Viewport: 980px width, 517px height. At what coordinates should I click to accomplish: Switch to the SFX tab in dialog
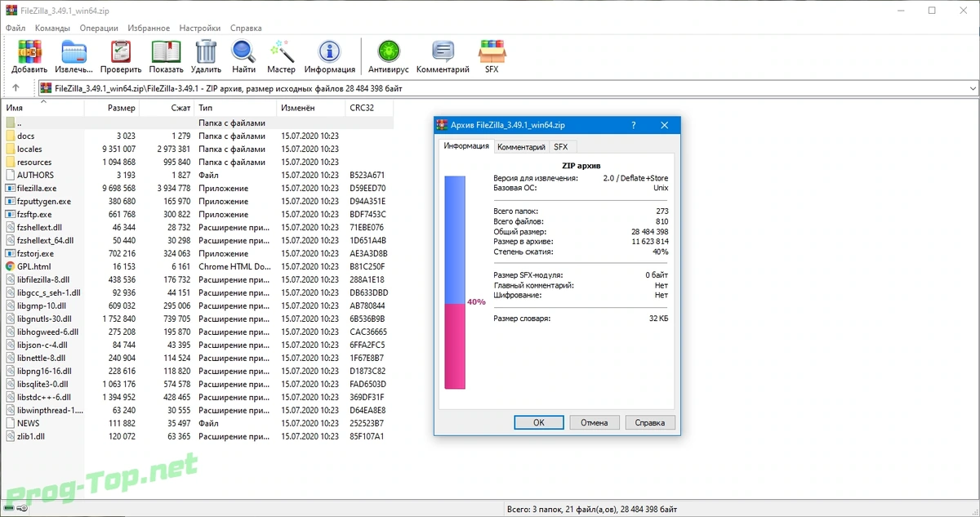pos(561,147)
